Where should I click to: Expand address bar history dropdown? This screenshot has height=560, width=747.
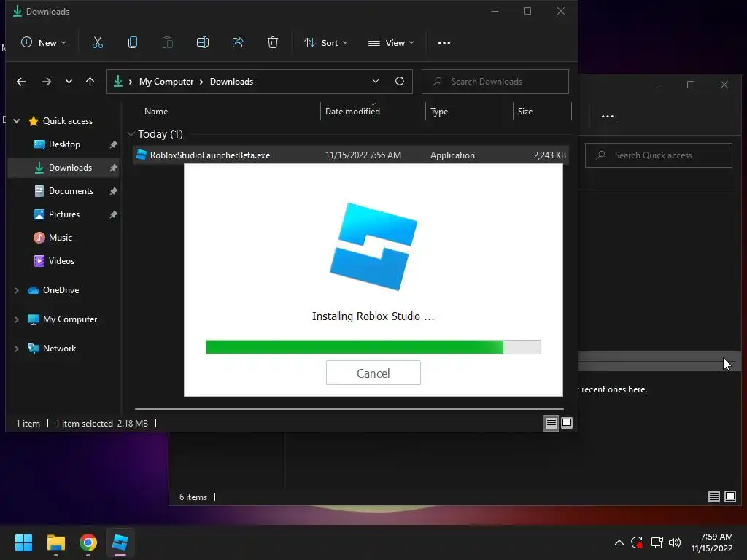point(376,81)
